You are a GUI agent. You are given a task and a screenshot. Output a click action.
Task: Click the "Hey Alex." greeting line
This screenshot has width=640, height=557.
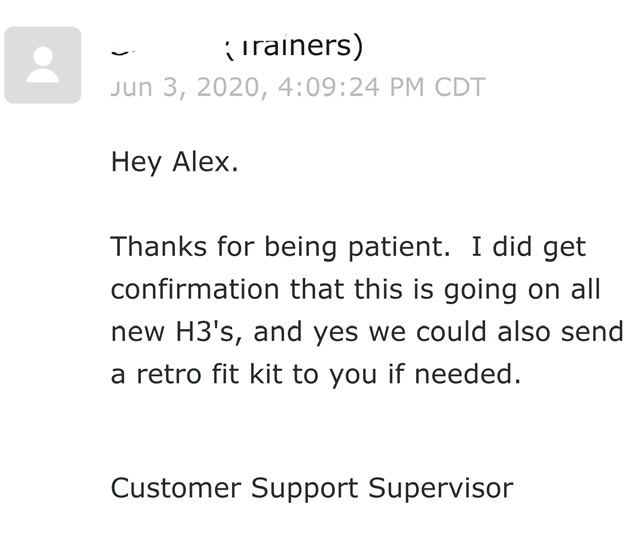[x=174, y=162]
